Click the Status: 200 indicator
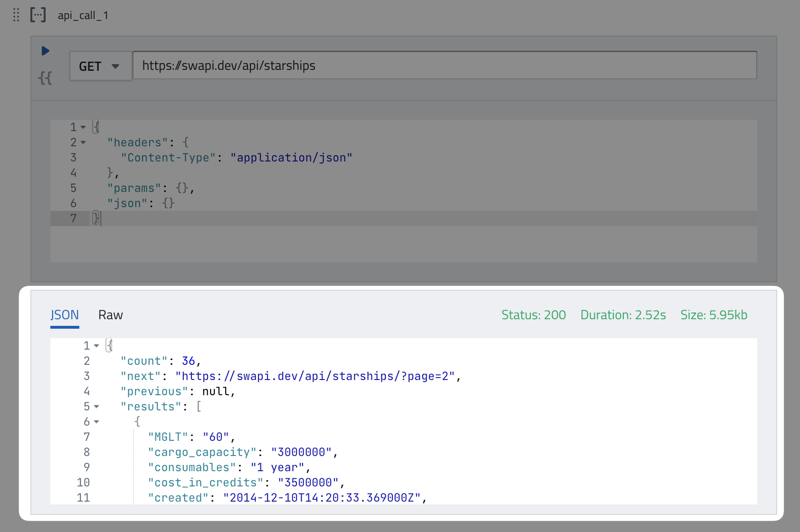 click(533, 315)
